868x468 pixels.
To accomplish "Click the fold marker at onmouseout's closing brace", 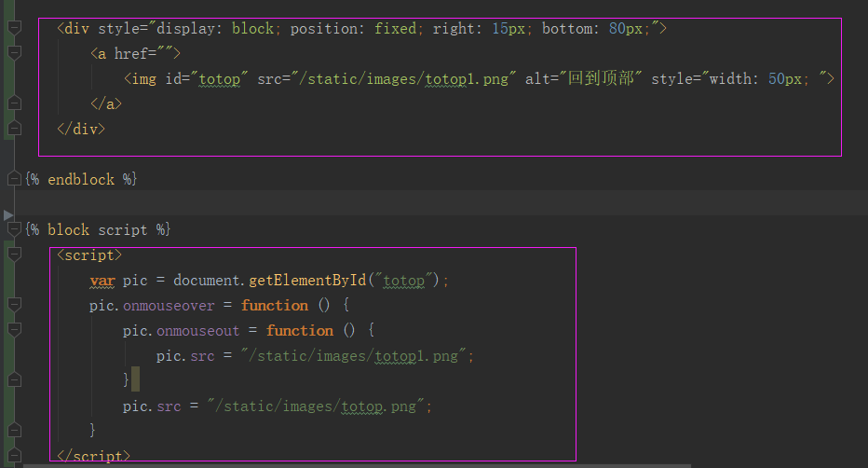I will 13,380.
